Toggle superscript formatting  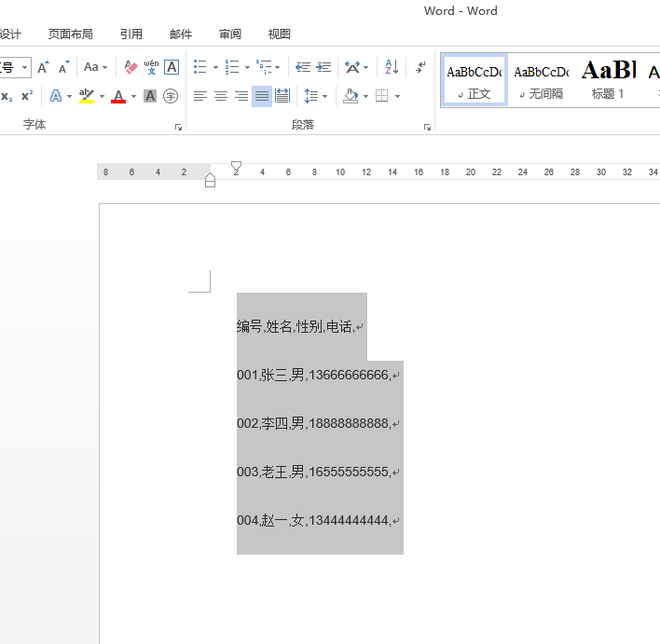coord(27,96)
